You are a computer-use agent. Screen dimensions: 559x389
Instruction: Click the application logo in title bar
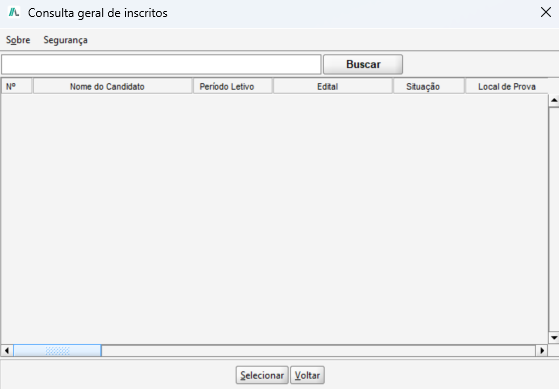(x=14, y=12)
